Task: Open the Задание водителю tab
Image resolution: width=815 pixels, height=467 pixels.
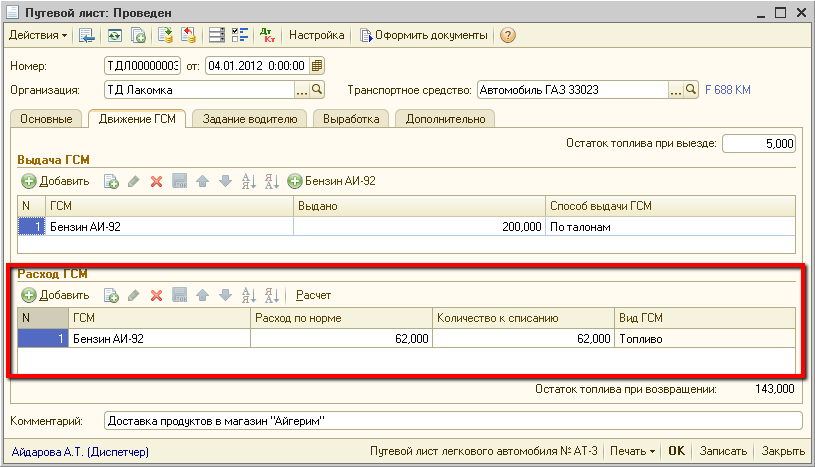Action: click(x=249, y=119)
